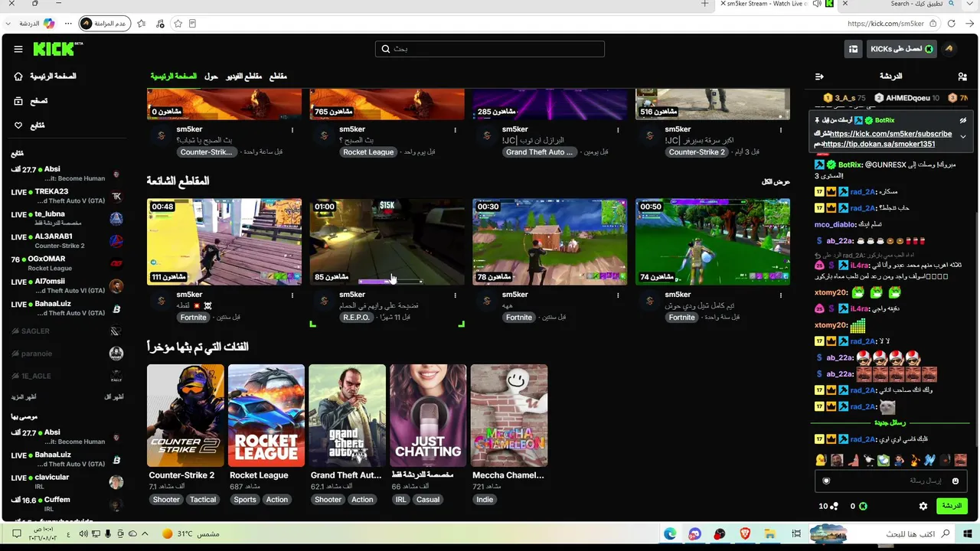980x551 pixels.
Task: Open the تصفح browse item in sidebar
Action: (x=31, y=101)
